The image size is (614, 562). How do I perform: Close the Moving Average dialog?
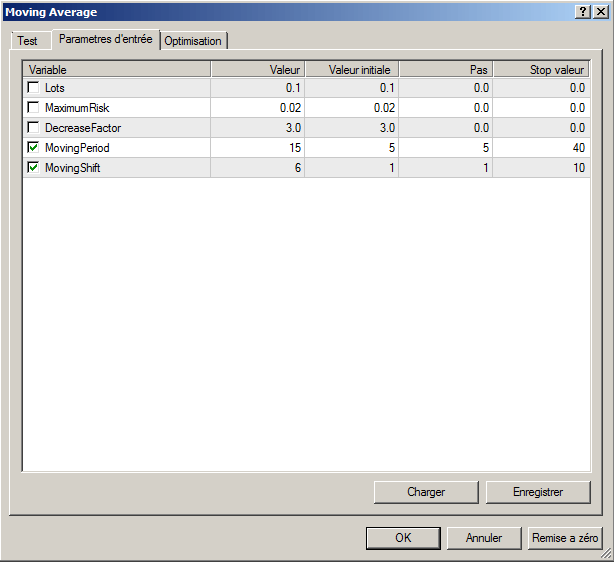[600, 11]
